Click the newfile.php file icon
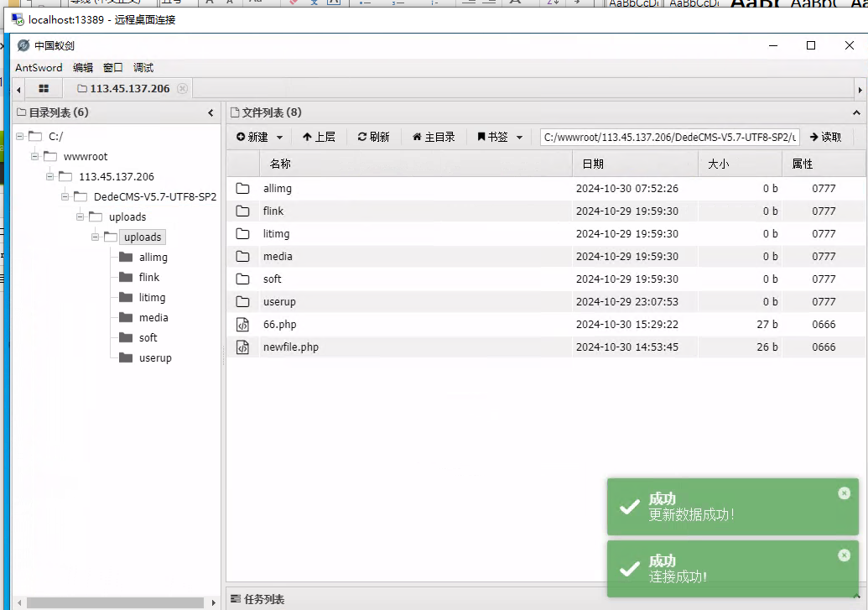This screenshot has width=868, height=610. (242, 347)
